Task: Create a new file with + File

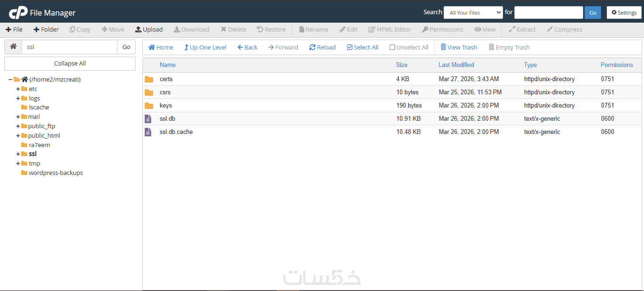Action: click(14, 29)
